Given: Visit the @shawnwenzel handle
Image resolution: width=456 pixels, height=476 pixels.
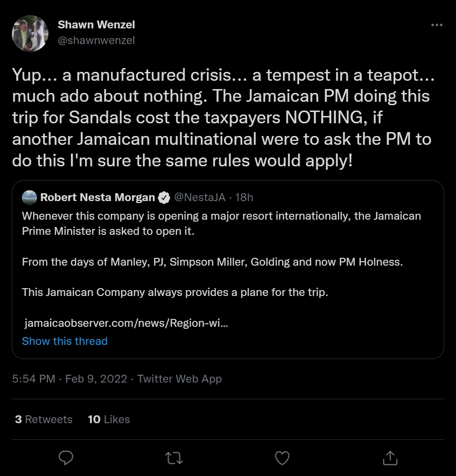Looking at the screenshot, I should (x=96, y=41).
